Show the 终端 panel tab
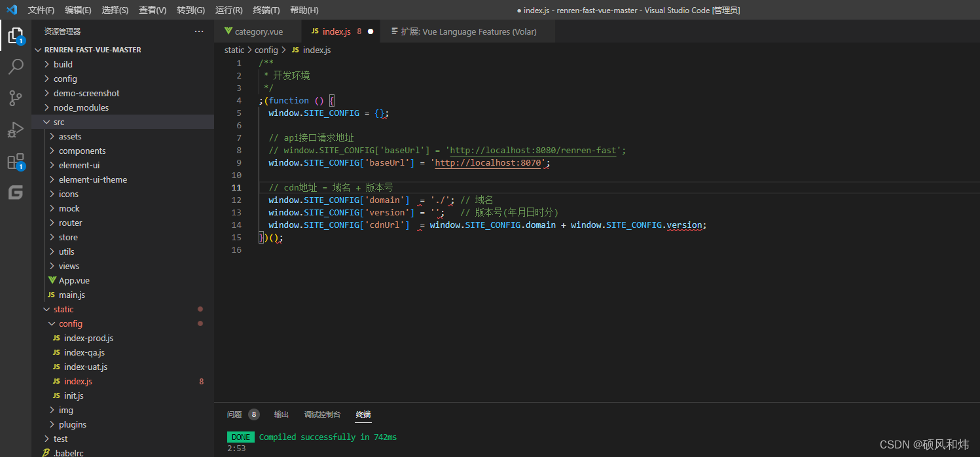The width and height of the screenshot is (980, 457). pyautogui.click(x=363, y=414)
